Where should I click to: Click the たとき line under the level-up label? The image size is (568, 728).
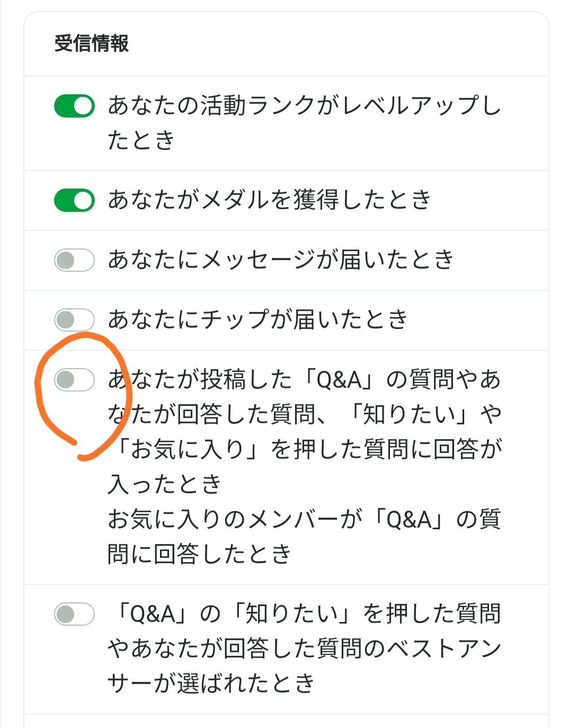141,140
